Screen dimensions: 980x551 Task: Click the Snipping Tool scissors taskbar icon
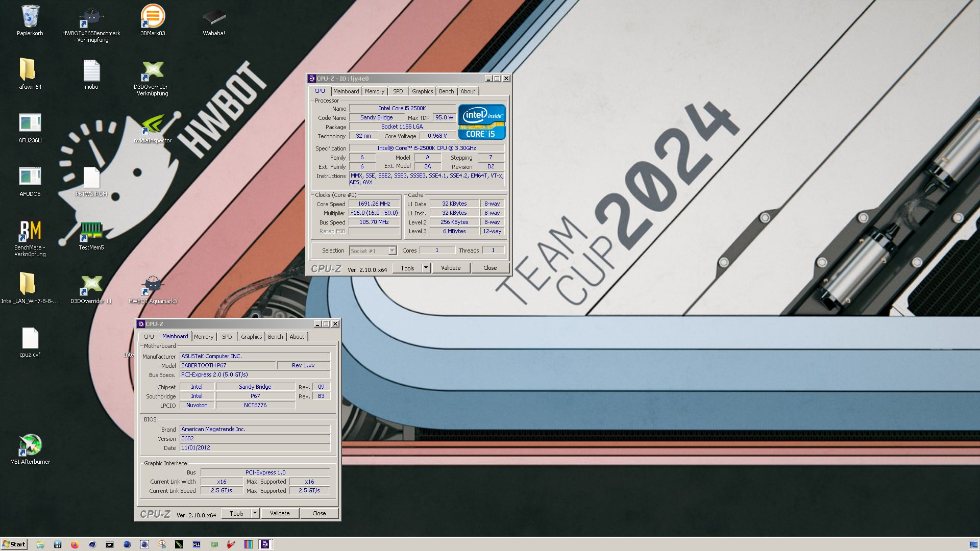(162, 544)
